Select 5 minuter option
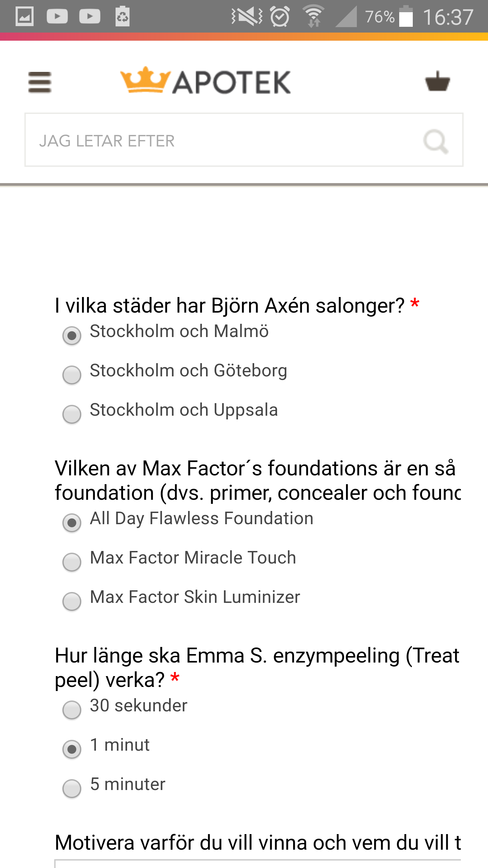488x868 pixels. 72,789
